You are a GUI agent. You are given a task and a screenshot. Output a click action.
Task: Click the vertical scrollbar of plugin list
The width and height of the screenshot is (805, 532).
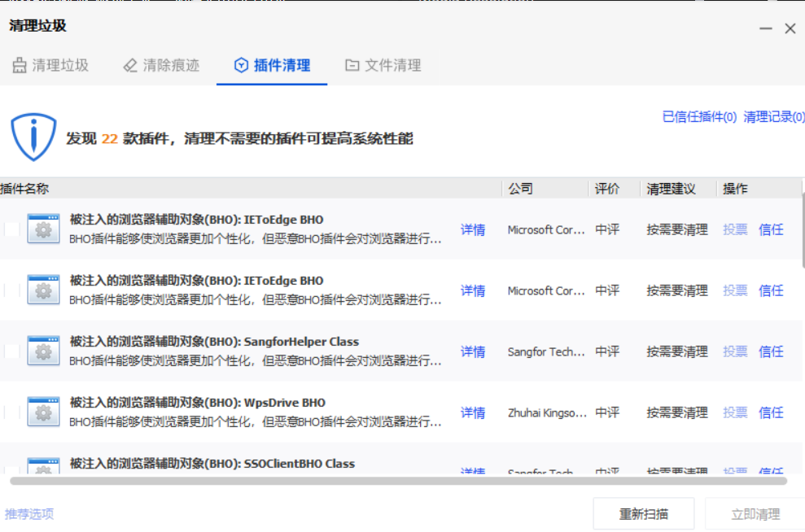(803, 230)
